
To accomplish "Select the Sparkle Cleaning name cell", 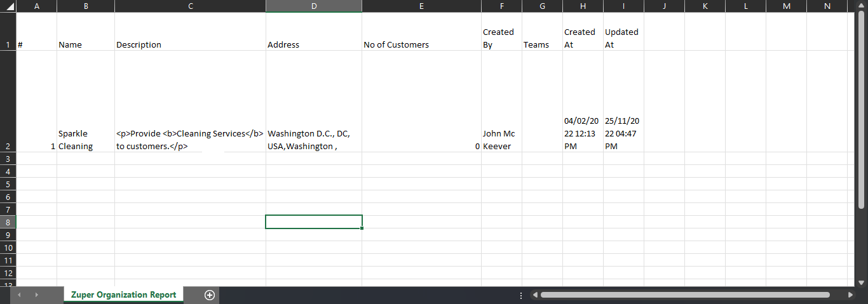I will (x=86, y=140).
